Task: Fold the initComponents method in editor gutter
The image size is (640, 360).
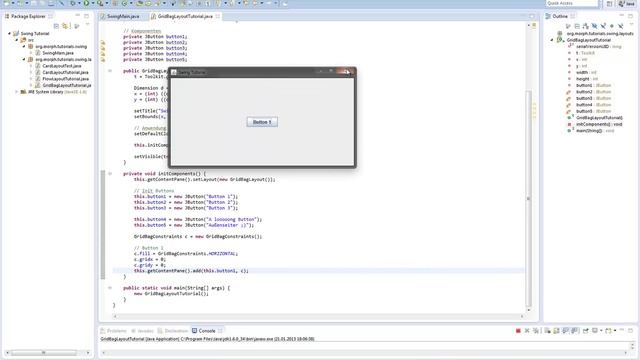Action: point(110,173)
